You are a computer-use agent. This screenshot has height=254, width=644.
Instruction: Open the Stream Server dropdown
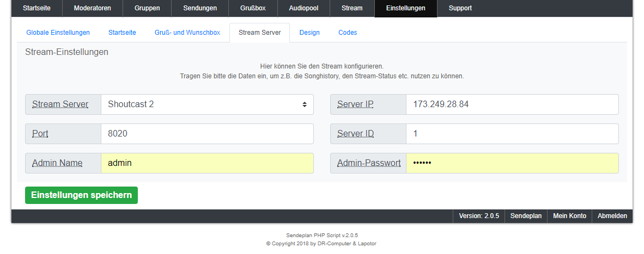(207, 104)
